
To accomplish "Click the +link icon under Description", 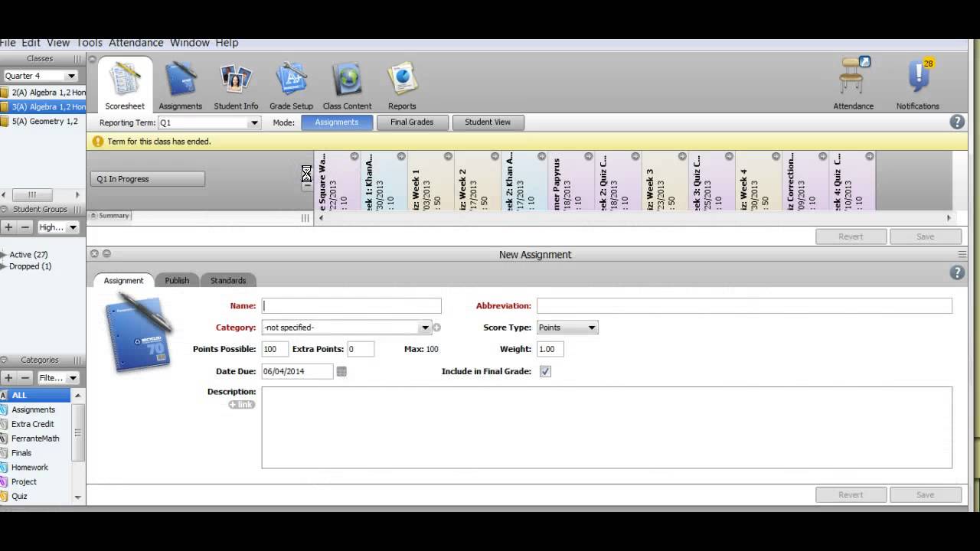I will point(242,404).
